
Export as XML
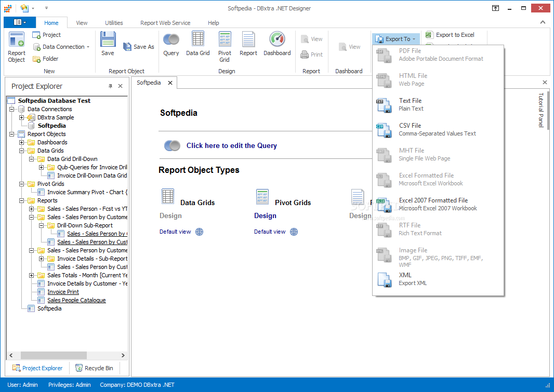pyautogui.click(x=438, y=279)
